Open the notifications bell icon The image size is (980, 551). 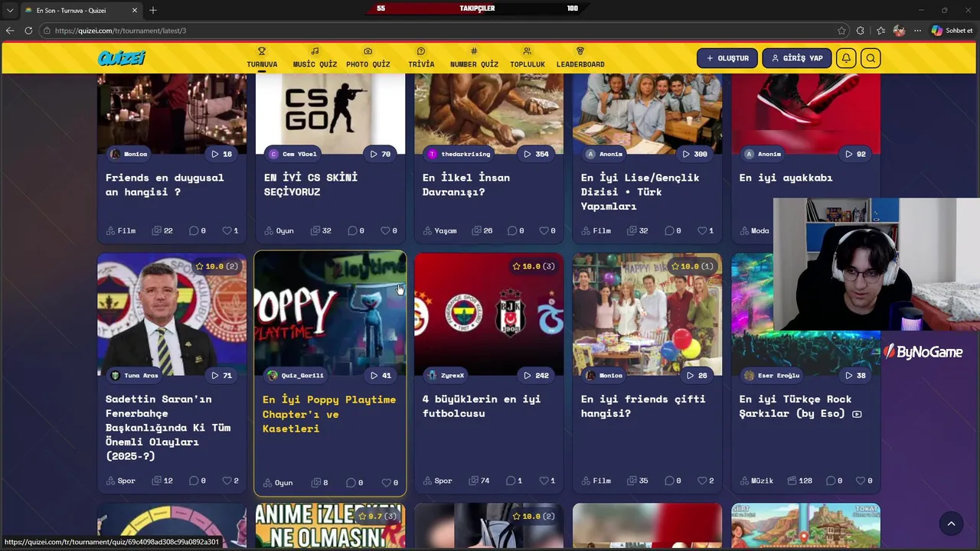(x=846, y=58)
